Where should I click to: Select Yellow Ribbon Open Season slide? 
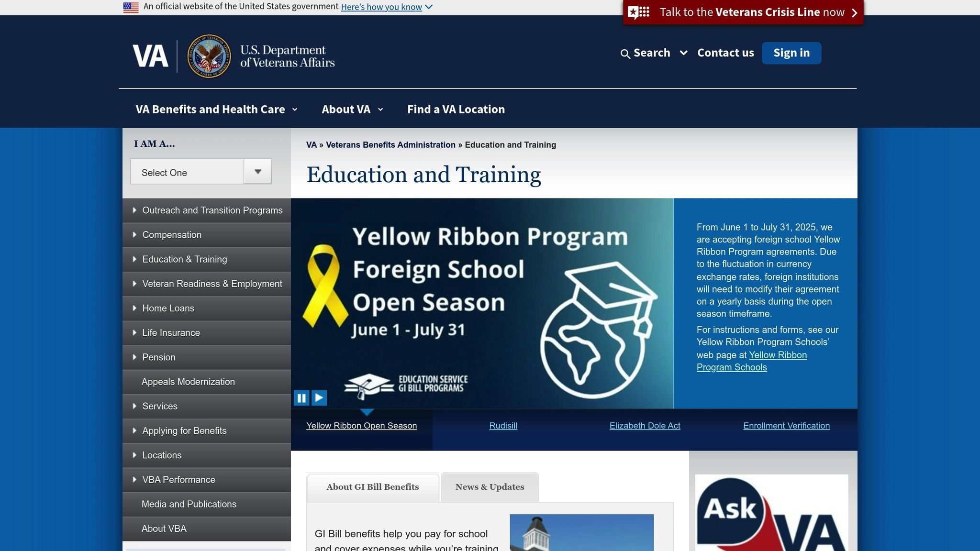362,426
